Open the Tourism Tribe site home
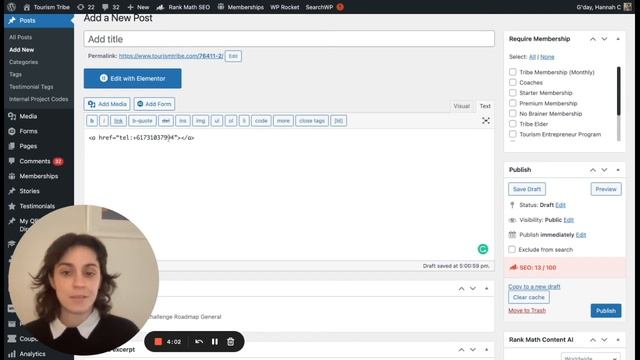This screenshot has height=360, width=640. (47, 7)
